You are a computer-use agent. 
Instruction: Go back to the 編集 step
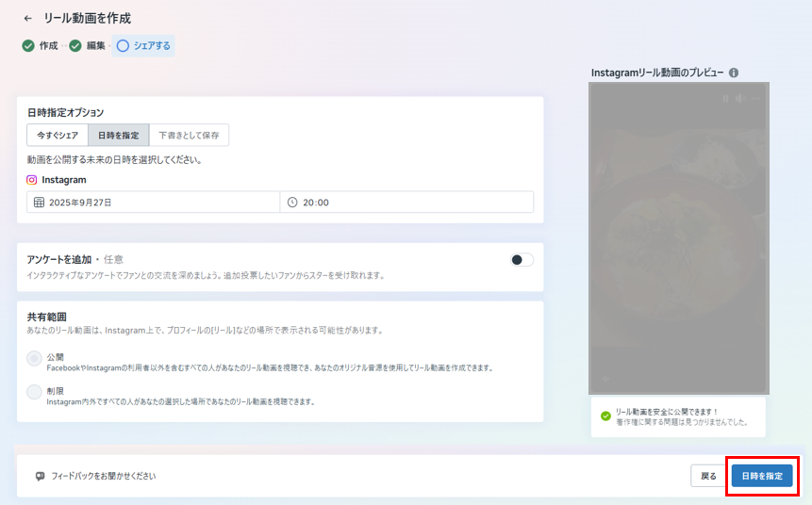(x=88, y=45)
